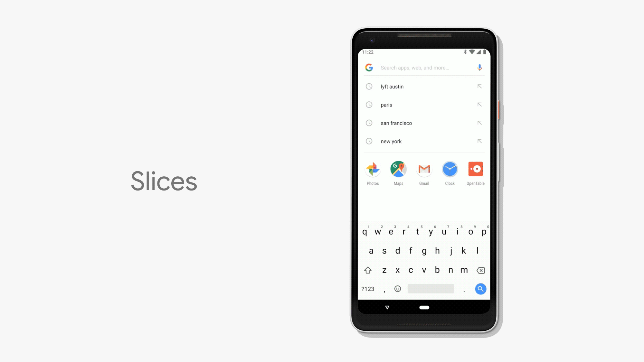Tap the search bar input field
Viewport: 644px width, 362px height.
(x=424, y=68)
